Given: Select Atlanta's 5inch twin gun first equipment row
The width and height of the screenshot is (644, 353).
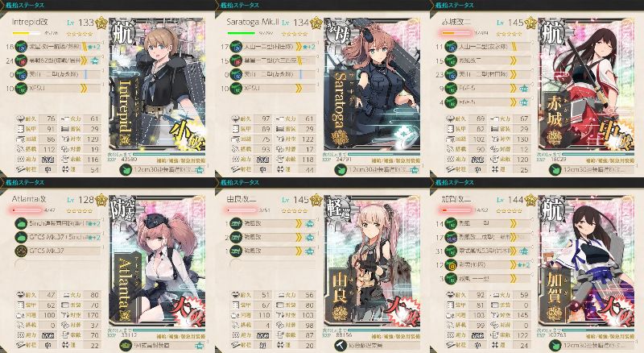Looking at the screenshot, I should click(58, 223).
